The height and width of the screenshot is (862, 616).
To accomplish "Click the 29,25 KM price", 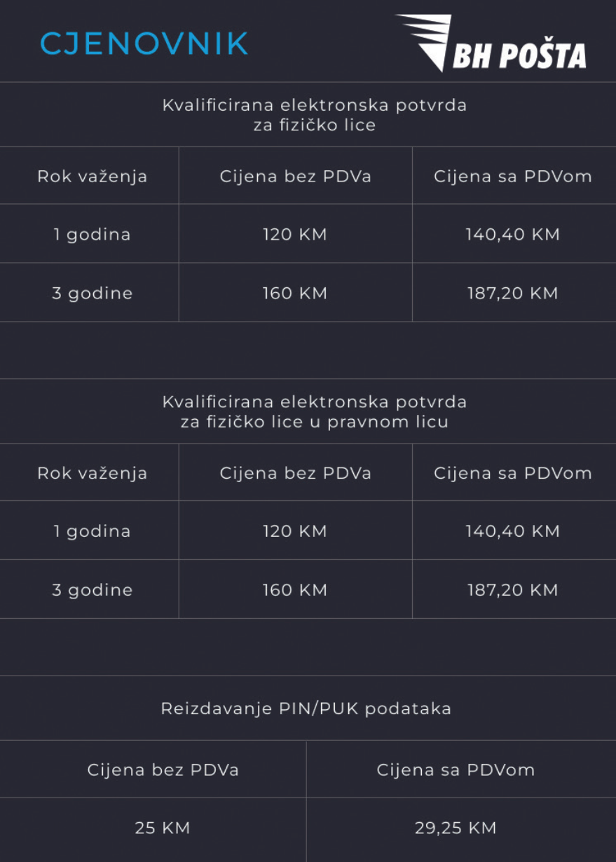I will (456, 828).
